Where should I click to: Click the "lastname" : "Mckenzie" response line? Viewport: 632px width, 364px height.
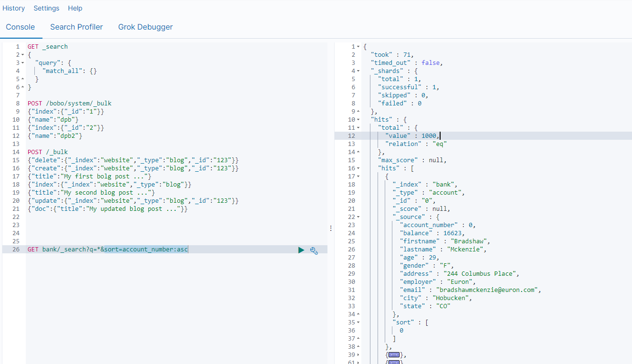pyautogui.click(x=443, y=250)
